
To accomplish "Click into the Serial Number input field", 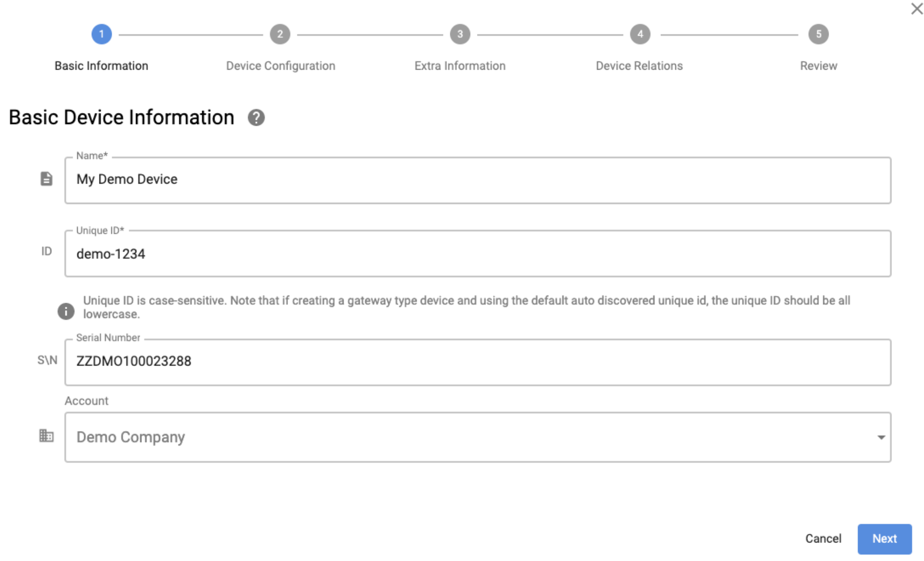I will click(x=478, y=362).
